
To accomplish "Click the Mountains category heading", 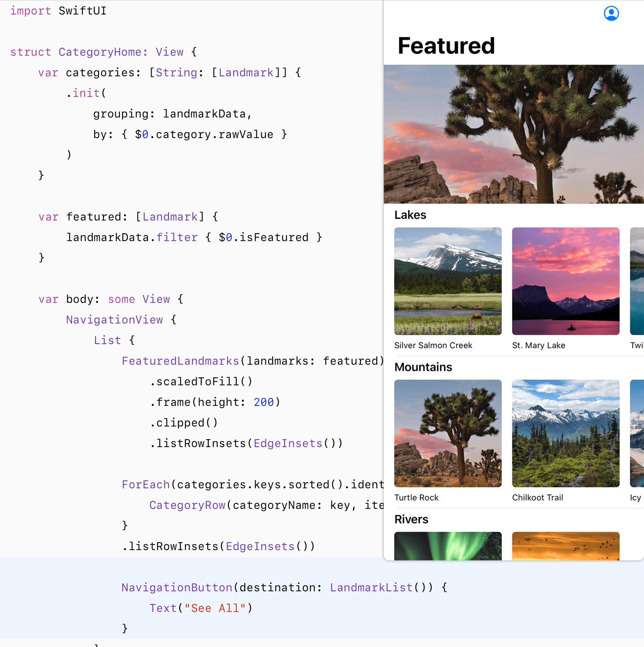I will (x=423, y=367).
